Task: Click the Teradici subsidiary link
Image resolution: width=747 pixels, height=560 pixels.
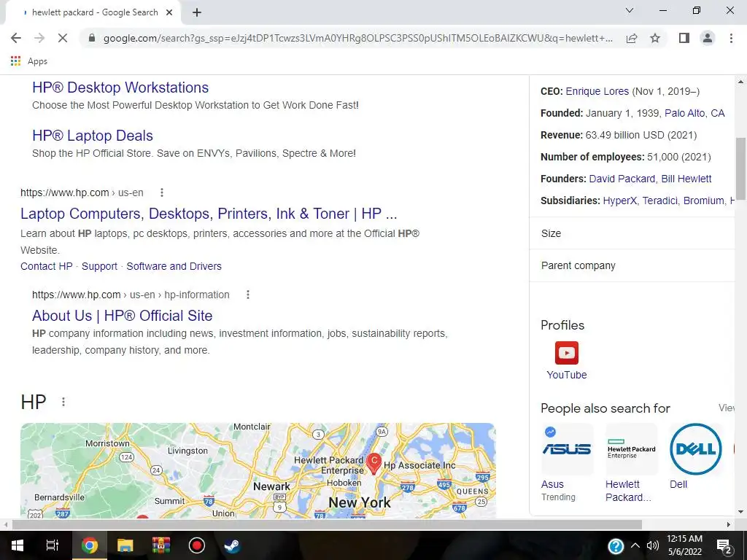Action: pos(659,201)
